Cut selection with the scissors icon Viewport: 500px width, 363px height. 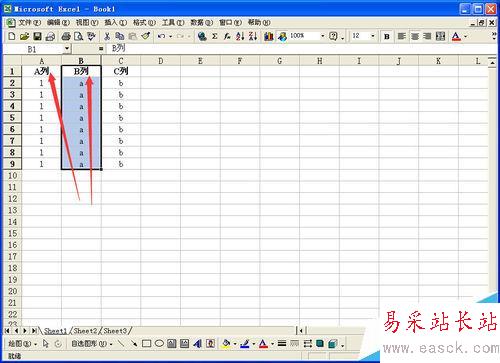(x=107, y=36)
